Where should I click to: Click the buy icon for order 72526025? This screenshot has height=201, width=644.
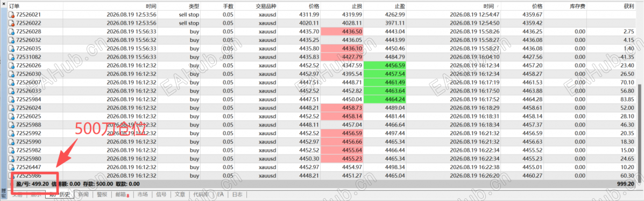click(11, 116)
